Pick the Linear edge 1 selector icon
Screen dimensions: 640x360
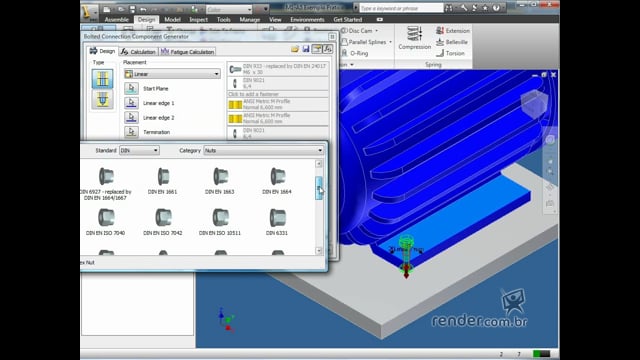(131, 103)
